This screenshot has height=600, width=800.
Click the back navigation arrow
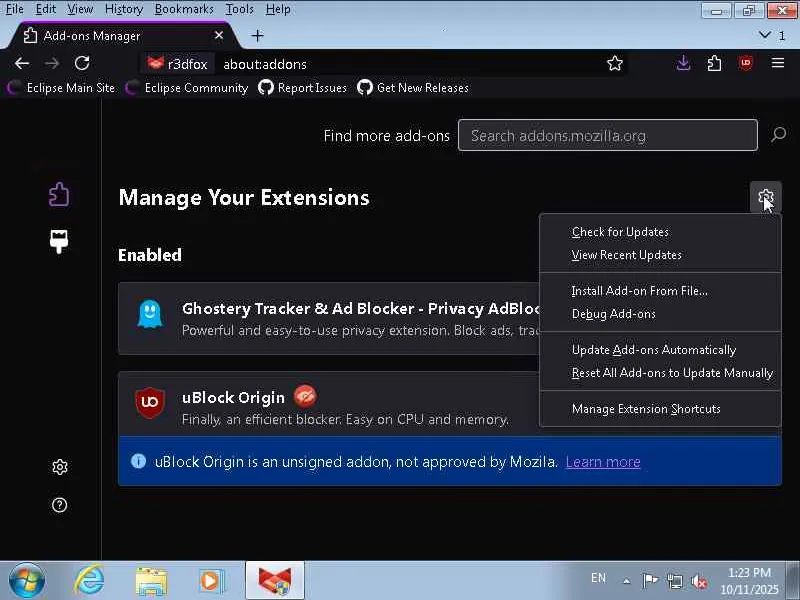[21, 63]
